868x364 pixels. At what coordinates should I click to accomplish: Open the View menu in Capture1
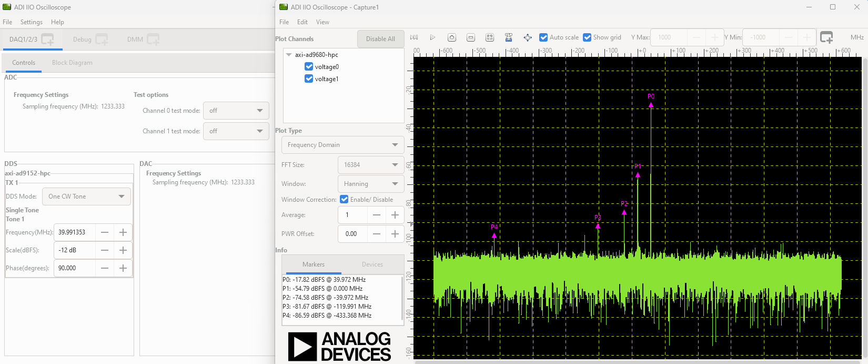click(322, 22)
